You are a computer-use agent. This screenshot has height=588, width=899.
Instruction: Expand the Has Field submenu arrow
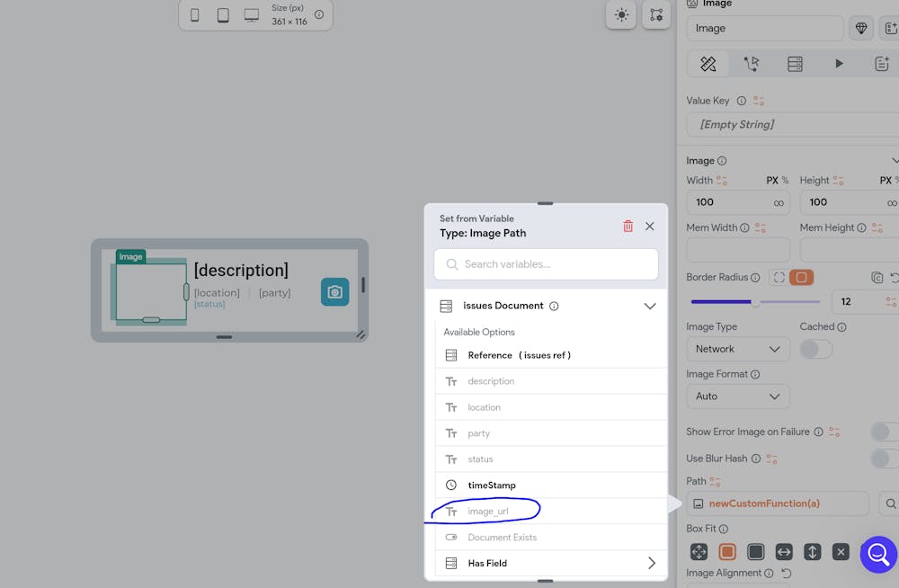(651, 564)
